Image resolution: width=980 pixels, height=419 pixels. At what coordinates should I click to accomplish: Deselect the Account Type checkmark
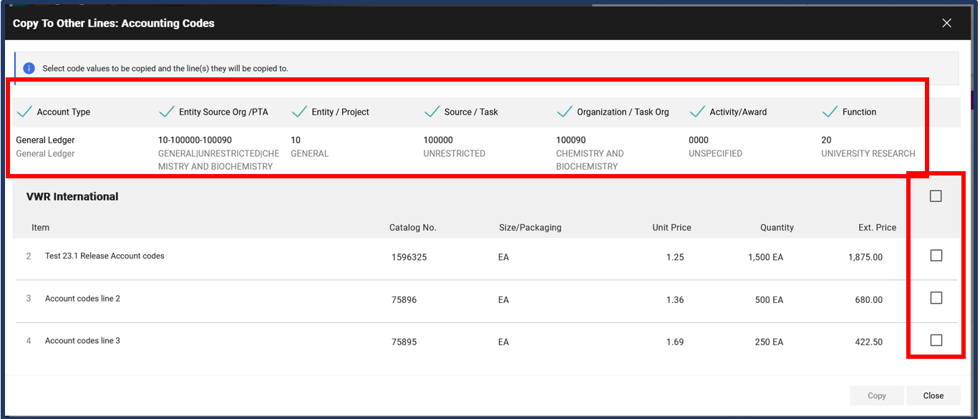pyautogui.click(x=24, y=112)
